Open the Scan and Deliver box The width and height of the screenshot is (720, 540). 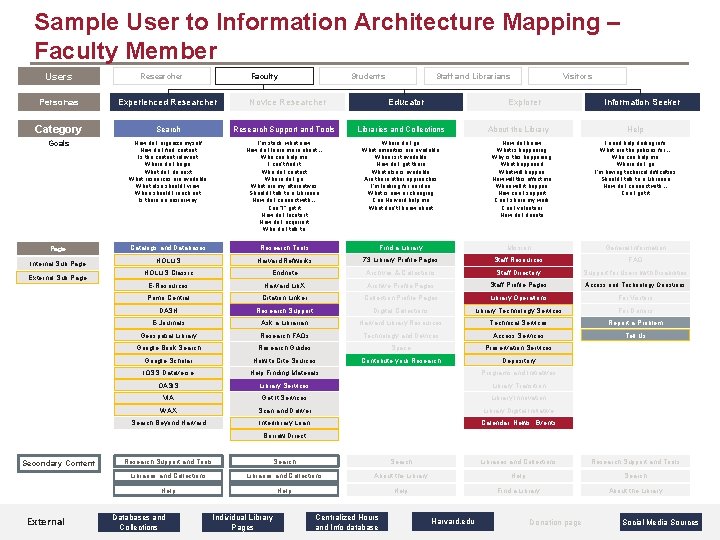[x=284, y=411]
